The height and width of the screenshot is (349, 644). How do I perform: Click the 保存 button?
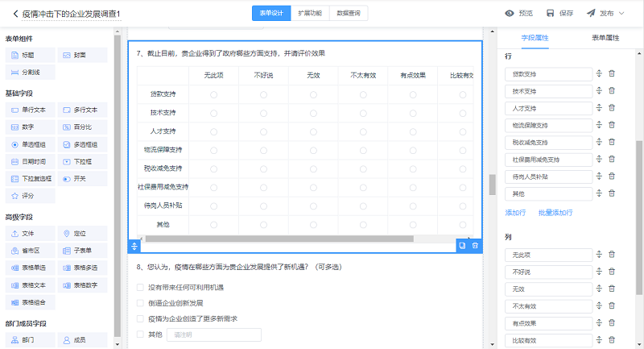(559, 14)
